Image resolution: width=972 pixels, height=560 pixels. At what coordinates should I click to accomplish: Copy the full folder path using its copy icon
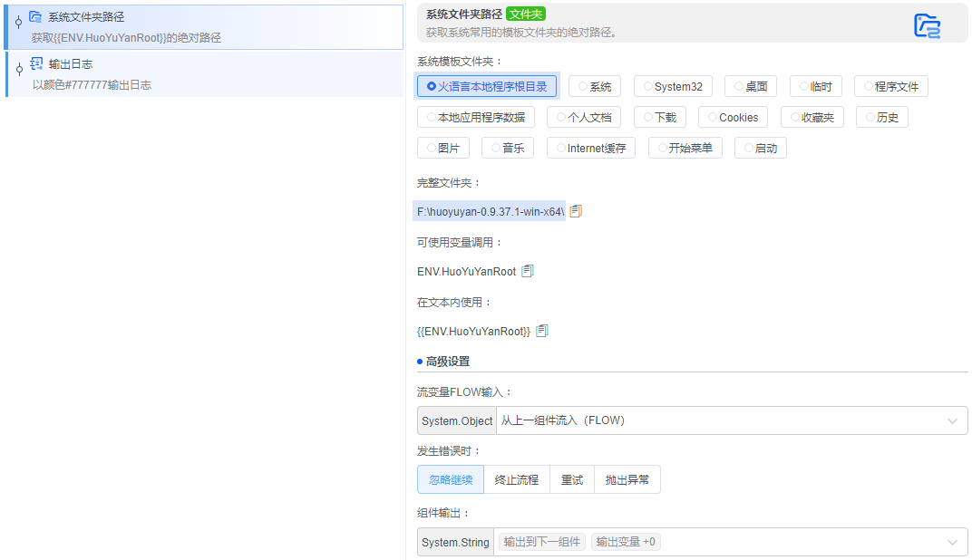[x=576, y=209]
